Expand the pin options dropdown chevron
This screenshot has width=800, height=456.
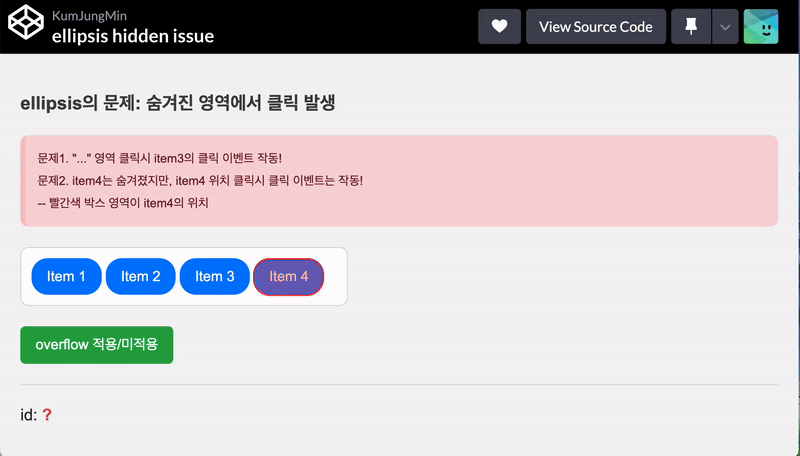coord(725,27)
